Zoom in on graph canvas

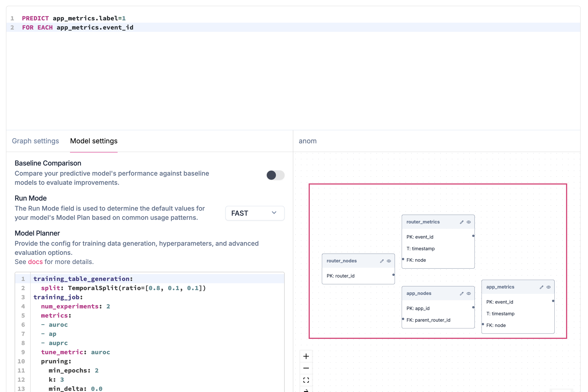pos(306,356)
